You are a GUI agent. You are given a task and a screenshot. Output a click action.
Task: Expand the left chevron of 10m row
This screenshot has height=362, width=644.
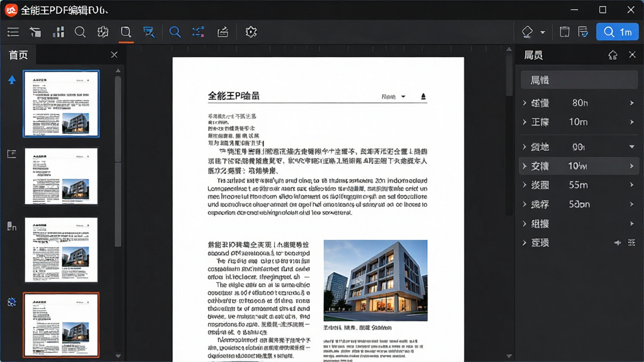525,122
